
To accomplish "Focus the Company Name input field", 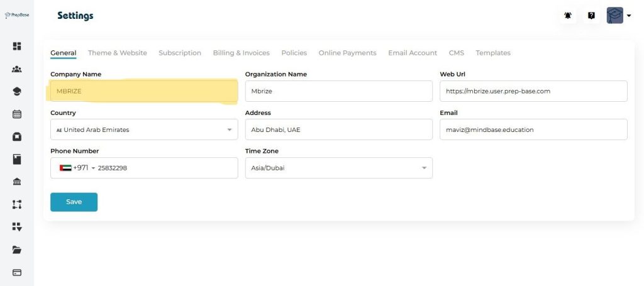I will click(x=144, y=91).
